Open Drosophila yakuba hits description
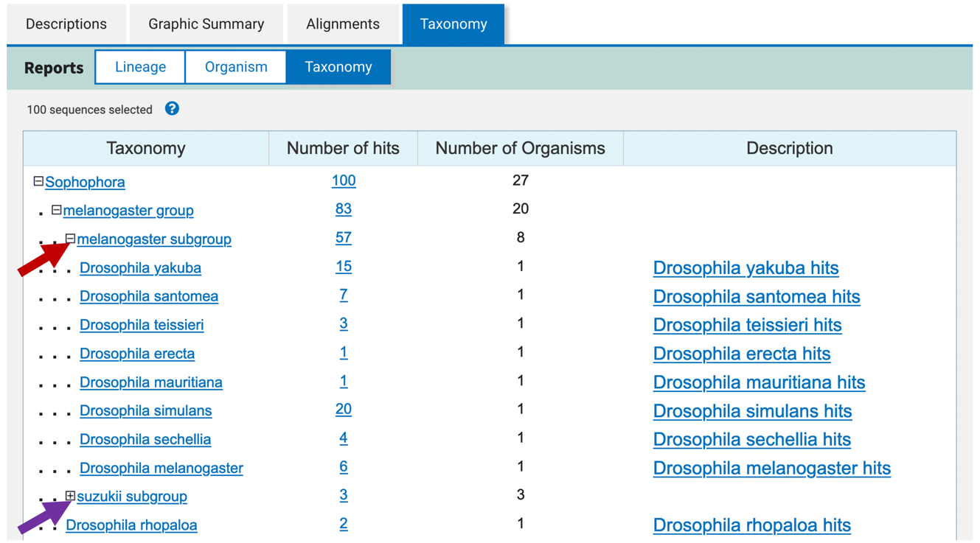The width and height of the screenshot is (980, 543). tap(746, 268)
